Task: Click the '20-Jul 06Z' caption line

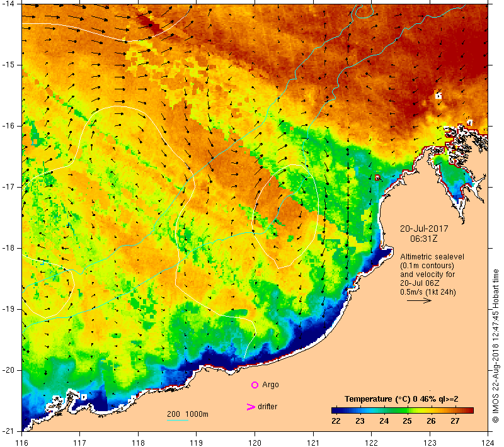Action: 420,283
